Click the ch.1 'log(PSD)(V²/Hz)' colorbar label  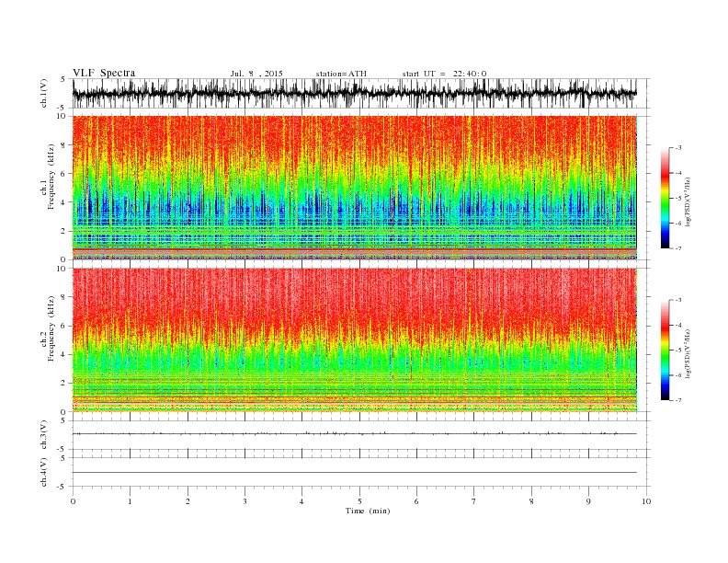pos(688,201)
